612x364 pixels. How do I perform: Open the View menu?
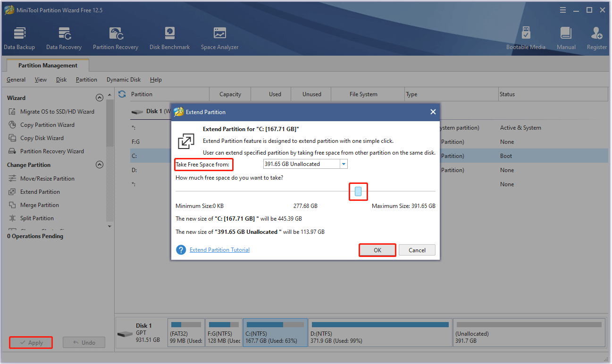(x=41, y=80)
